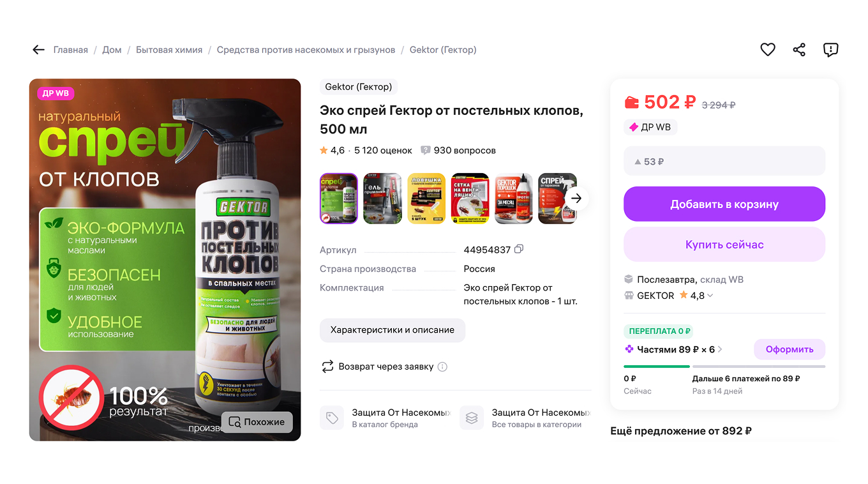
Task: Open Бытовая химия from breadcrumbs
Action: [168, 49]
